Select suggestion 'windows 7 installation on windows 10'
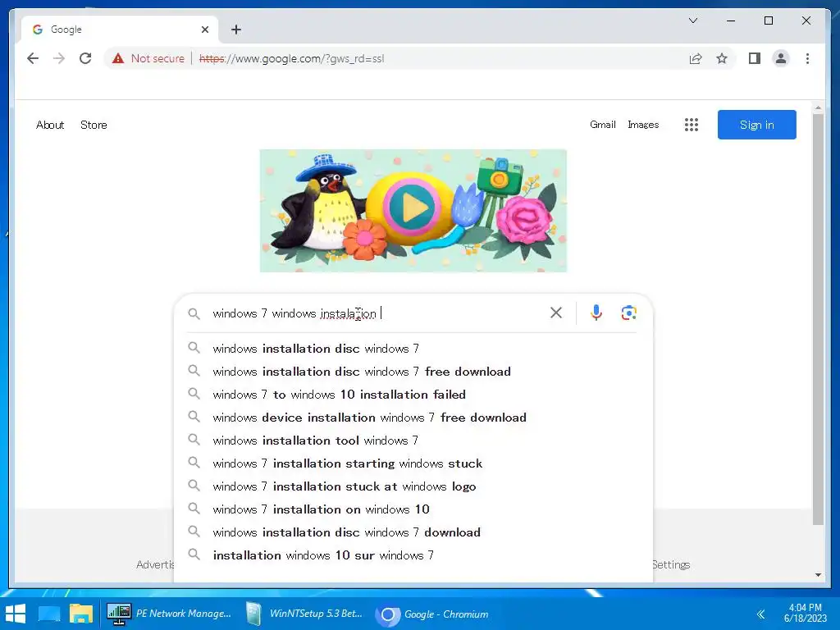The width and height of the screenshot is (840, 630). (413, 509)
